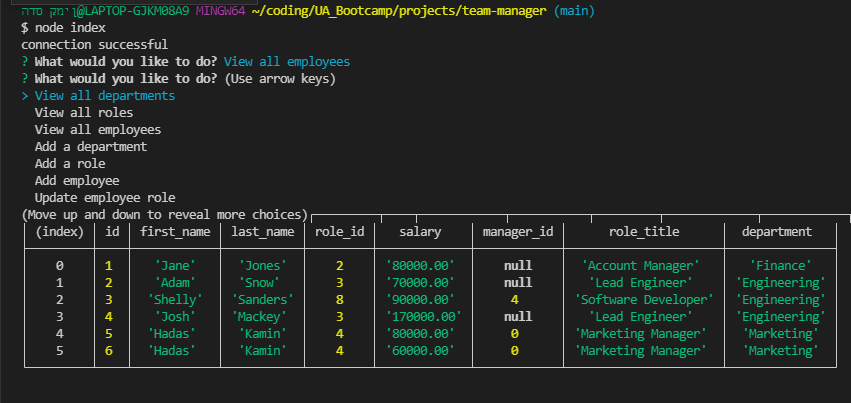Click 'MINGW64' in shell prompt
The width and height of the screenshot is (851, 403).
tap(220, 11)
